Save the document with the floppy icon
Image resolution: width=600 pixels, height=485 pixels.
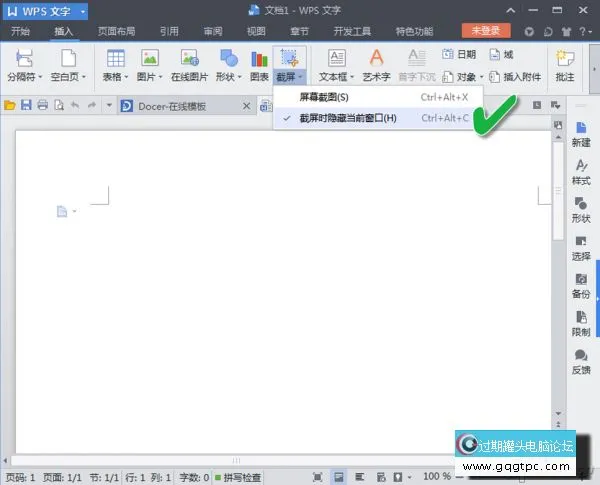click(x=26, y=105)
